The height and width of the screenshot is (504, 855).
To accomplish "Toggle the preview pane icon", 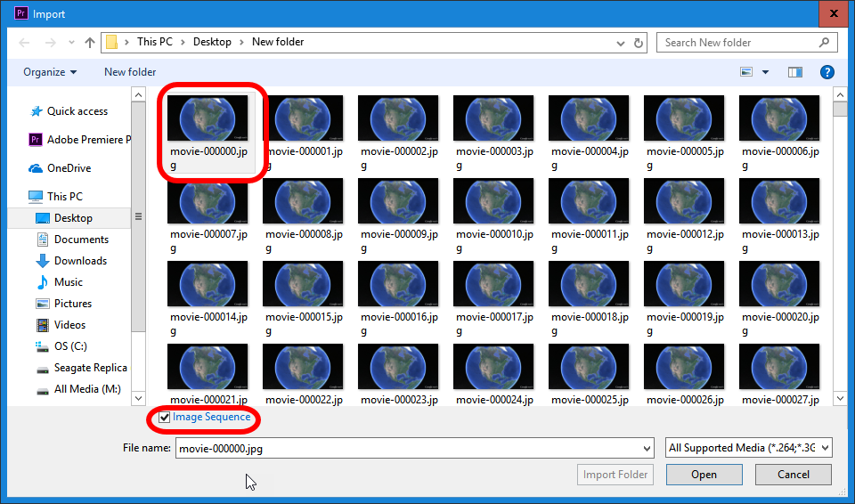I will pos(795,72).
